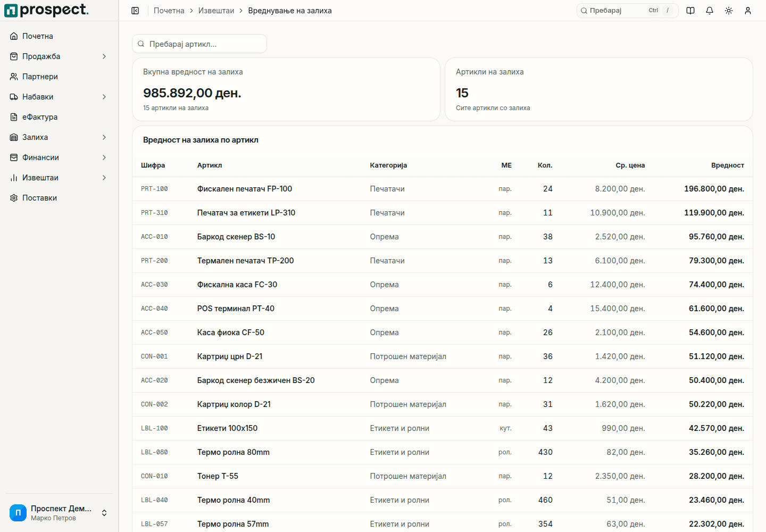Click the total 985.892,00 ден. value
Image resolution: width=766 pixels, height=532 pixels.
tap(192, 93)
